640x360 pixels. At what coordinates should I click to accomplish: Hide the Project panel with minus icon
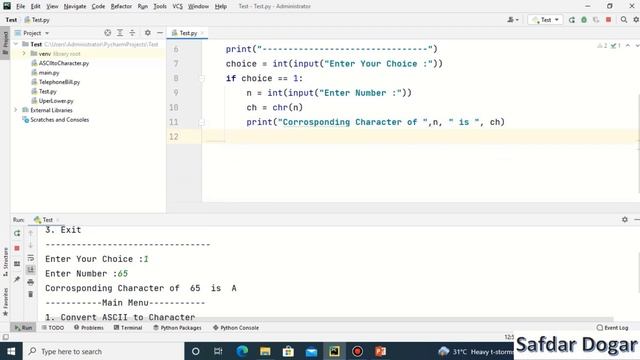(x=160, y=33)
